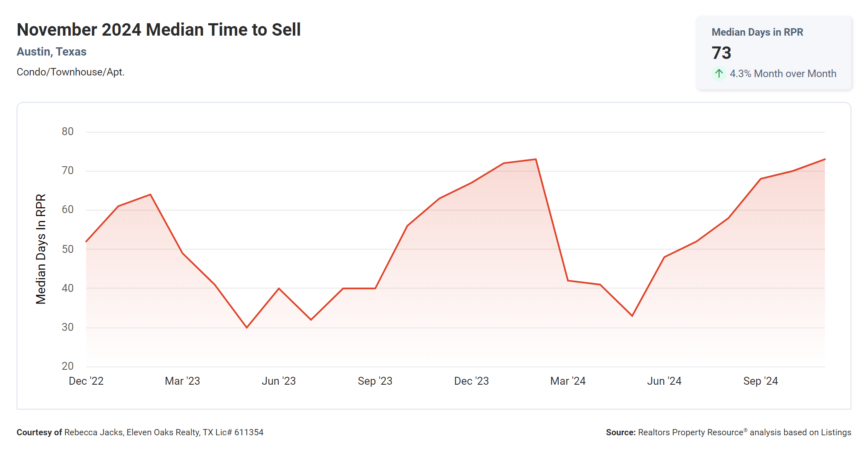The width and height of the screenshot is (868, 456).
Task: Click the 80 y-axis tick label
Action: [x=68, y=131]
